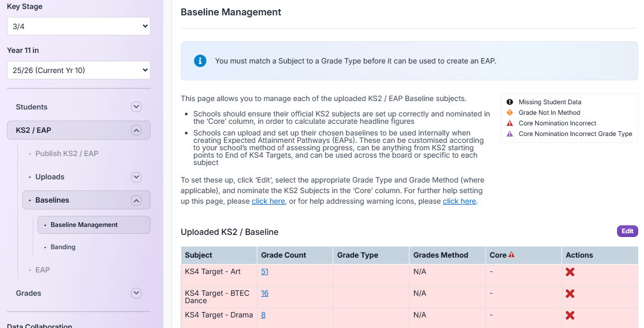
Task: Click the red Core Nomination Incorrect icon
Action: click(x=509, y=123)
